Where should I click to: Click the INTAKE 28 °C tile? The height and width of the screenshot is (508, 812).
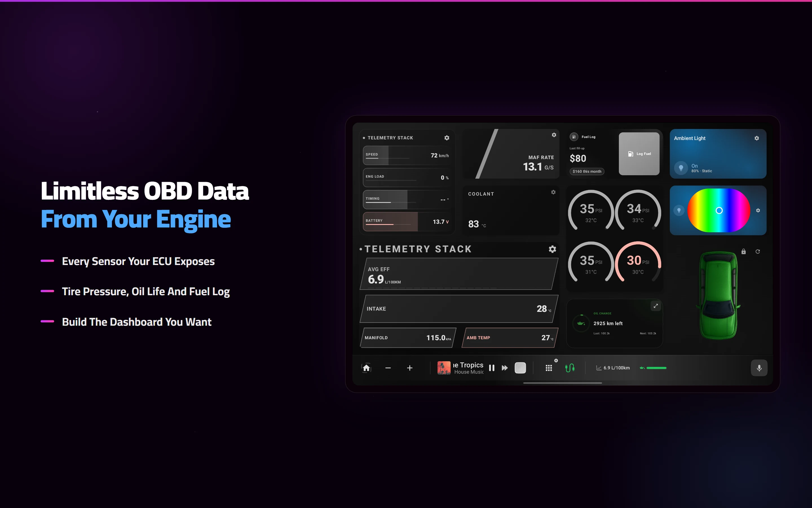click(459, 309)
